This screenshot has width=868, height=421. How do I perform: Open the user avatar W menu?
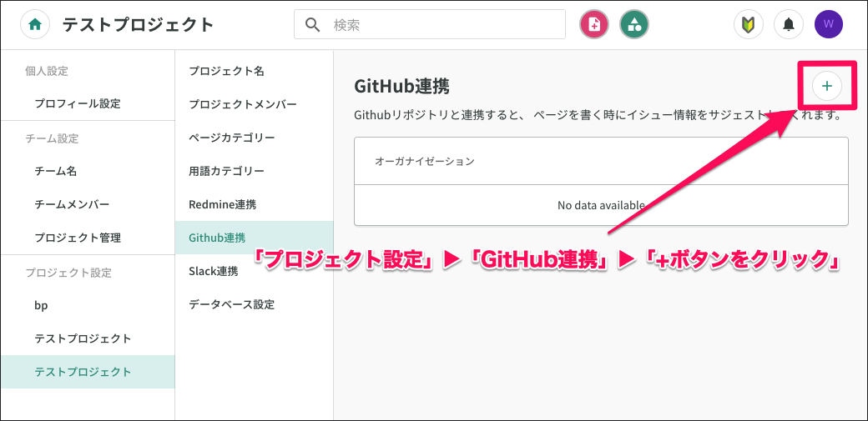[828, 24]
